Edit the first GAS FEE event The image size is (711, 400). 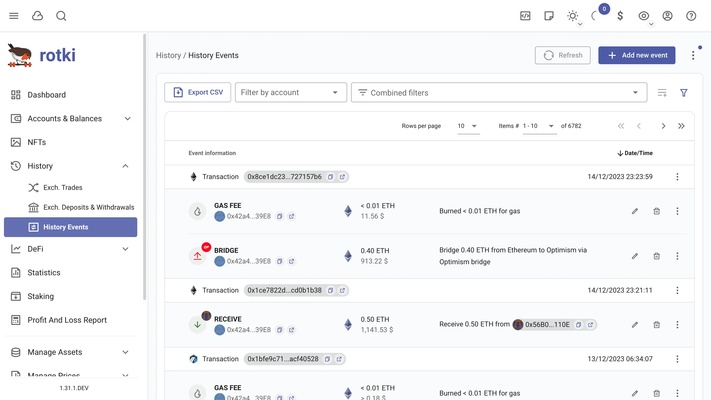[x=635, y=211]
